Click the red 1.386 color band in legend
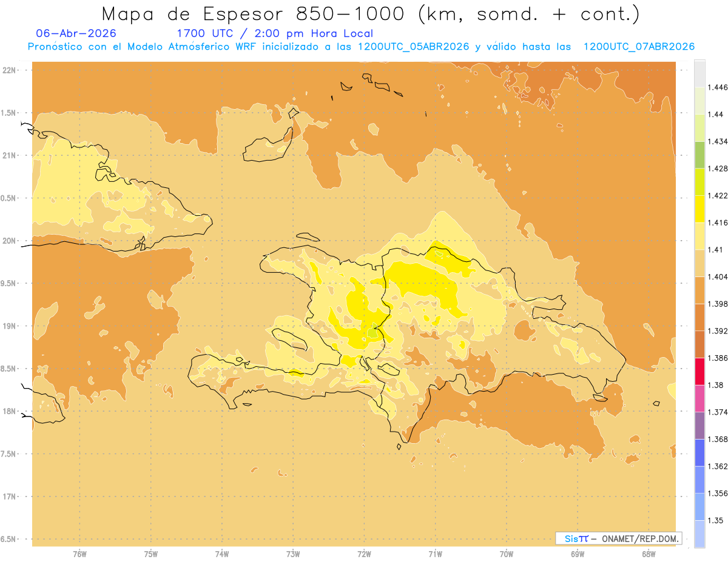This screenshot has width=728, height=562. coord(699,372)
